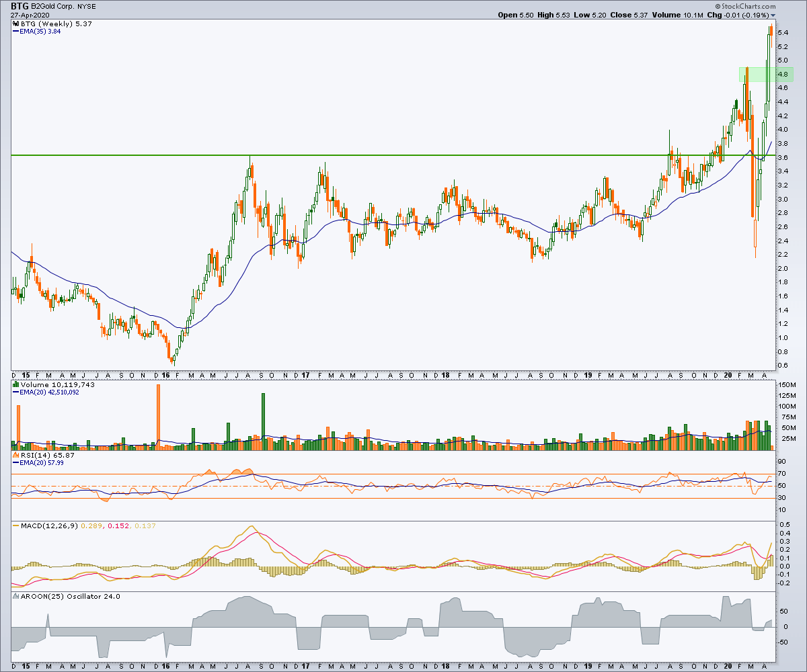The height and width of the screenshot is (672, 807).
Task: Click the 0.6 price axis label
Action: pyautogui.click(x=782, y=366)
